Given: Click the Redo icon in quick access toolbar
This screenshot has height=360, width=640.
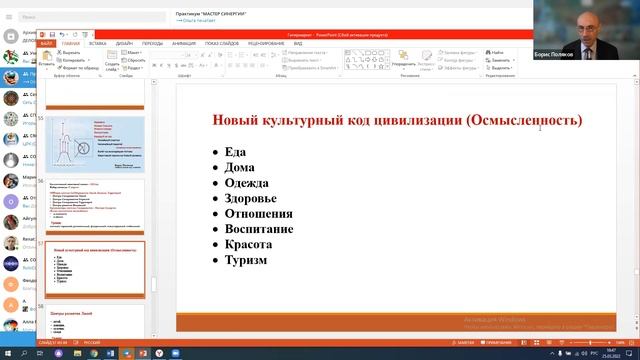Looking at the screenshot, I should point(75,35).
